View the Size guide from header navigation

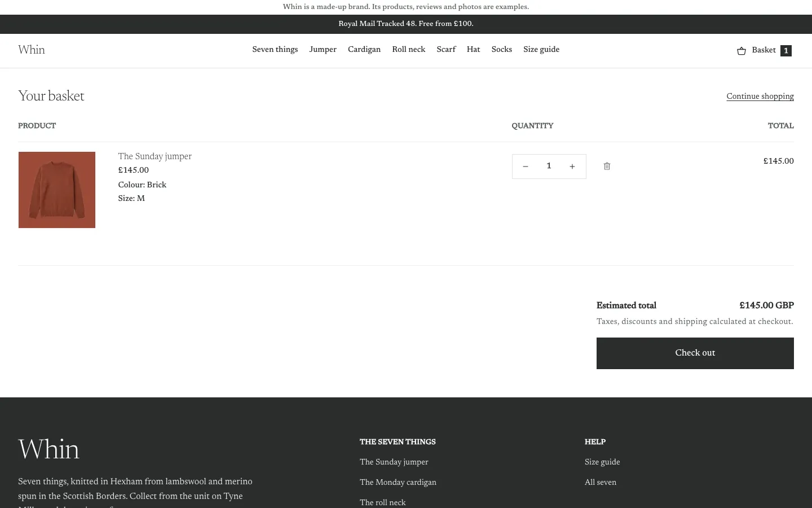pyautogui.click(x=541, y=50)
